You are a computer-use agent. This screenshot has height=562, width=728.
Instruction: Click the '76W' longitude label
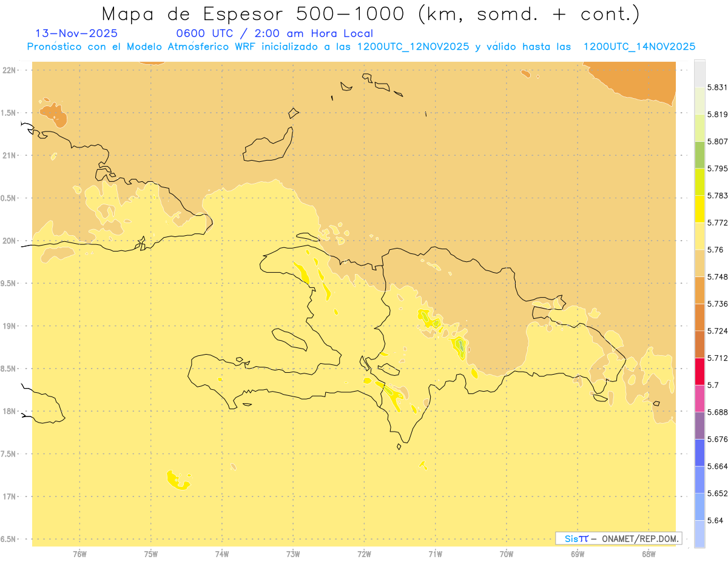tap(79, 554)
